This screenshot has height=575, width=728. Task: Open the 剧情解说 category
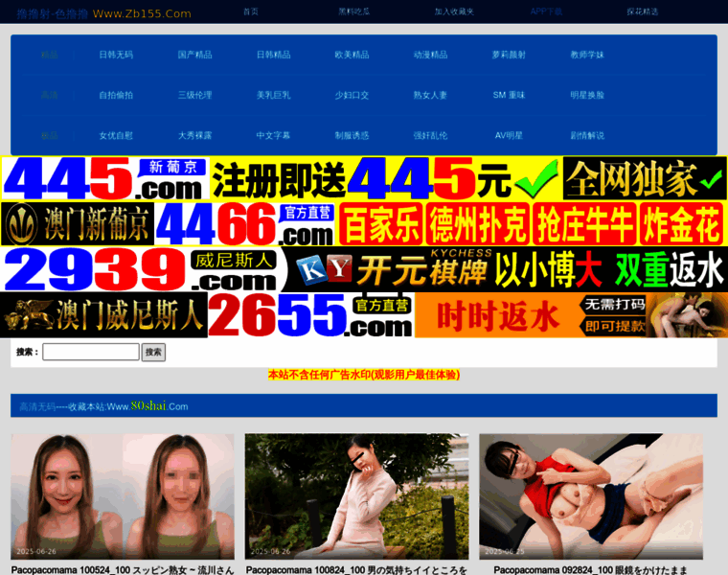tap(587, 136)
